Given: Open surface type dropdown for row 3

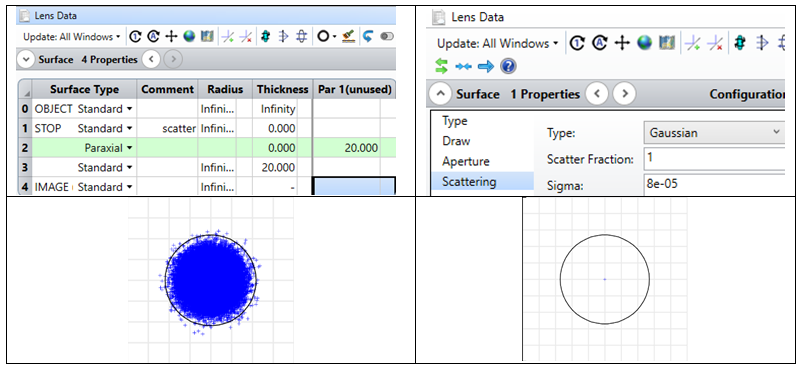Looking at the screenshot, I should tap(130, 167).
